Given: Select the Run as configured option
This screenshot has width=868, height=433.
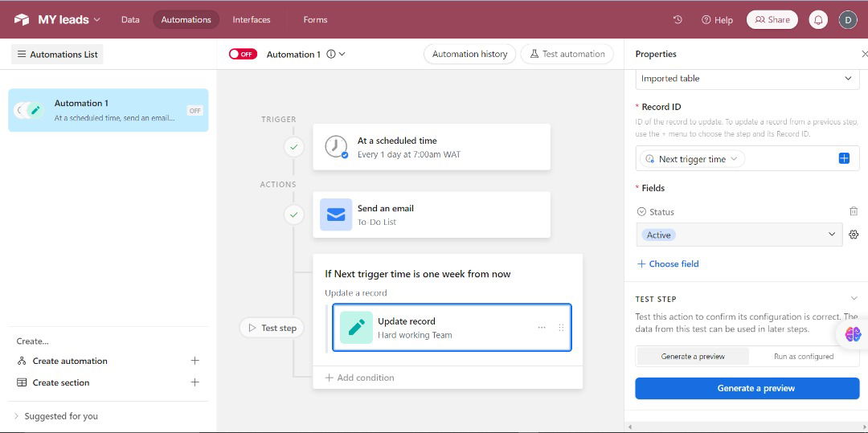Looking at the screenshot, I should tap(803, 356).
